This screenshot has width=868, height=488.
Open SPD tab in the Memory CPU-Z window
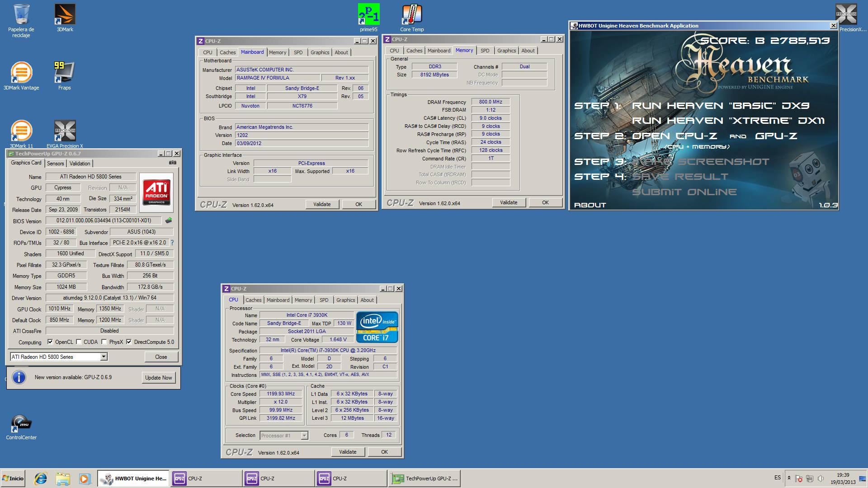(485, 51)
